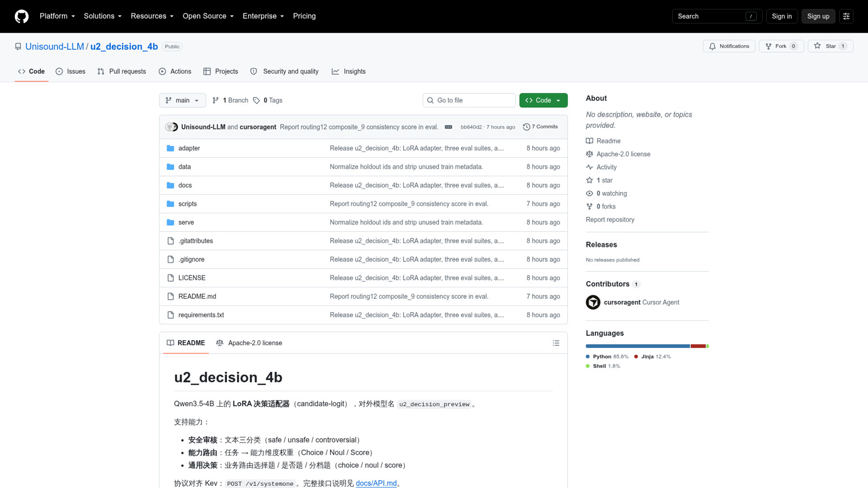Open Readme link in About sidebar

point(603,141)
